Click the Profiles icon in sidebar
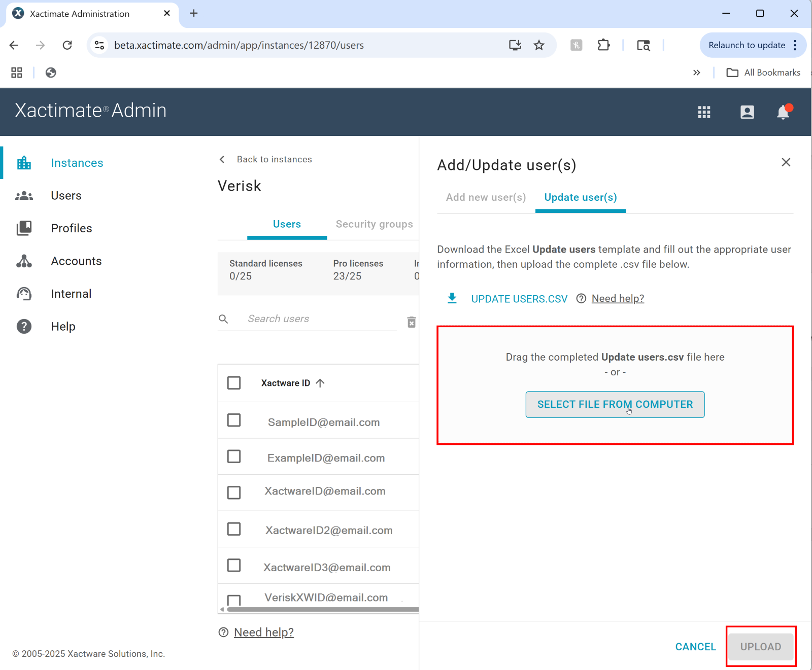This screenshot has width=812, height=670. click(x=24, y=228)
